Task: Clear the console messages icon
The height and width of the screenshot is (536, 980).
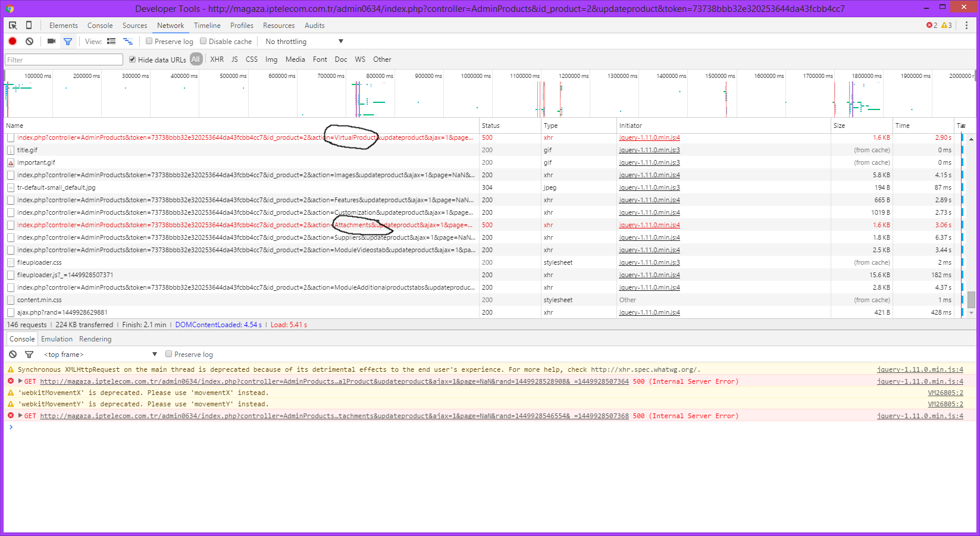Action: click(x=12, y=355)
